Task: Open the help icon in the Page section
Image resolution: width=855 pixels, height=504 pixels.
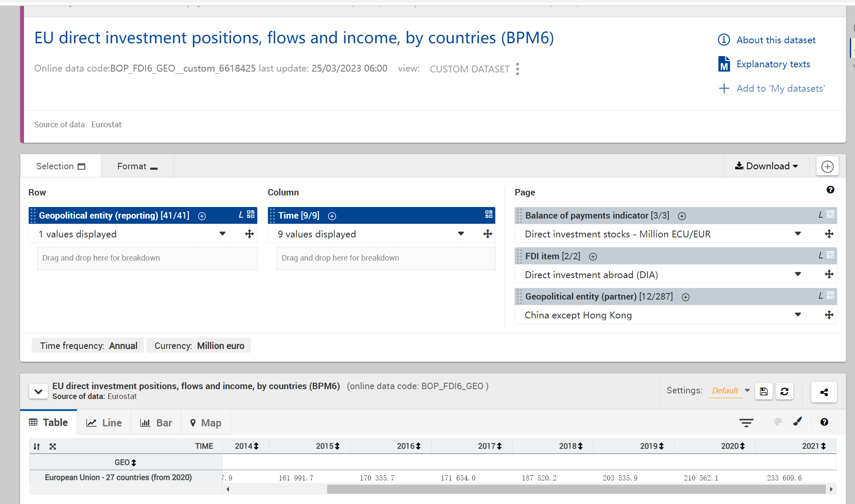Action: click(830, 190)
